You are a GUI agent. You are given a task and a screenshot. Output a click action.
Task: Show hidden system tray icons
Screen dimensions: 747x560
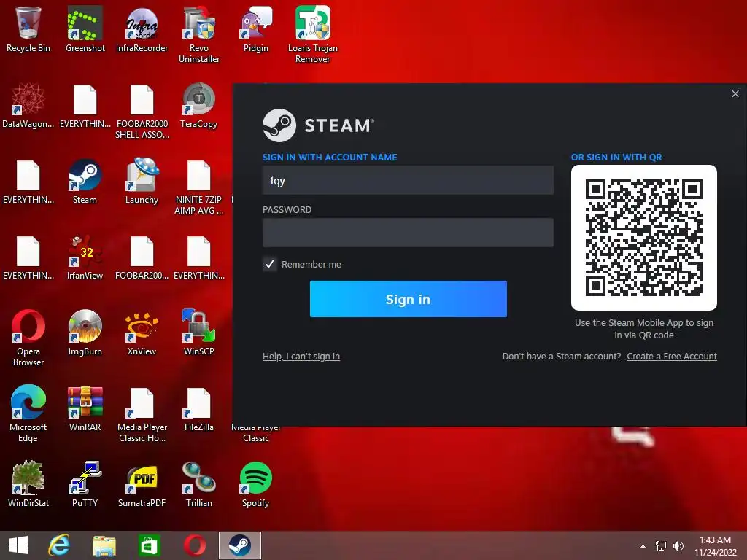tap(643, 546)
